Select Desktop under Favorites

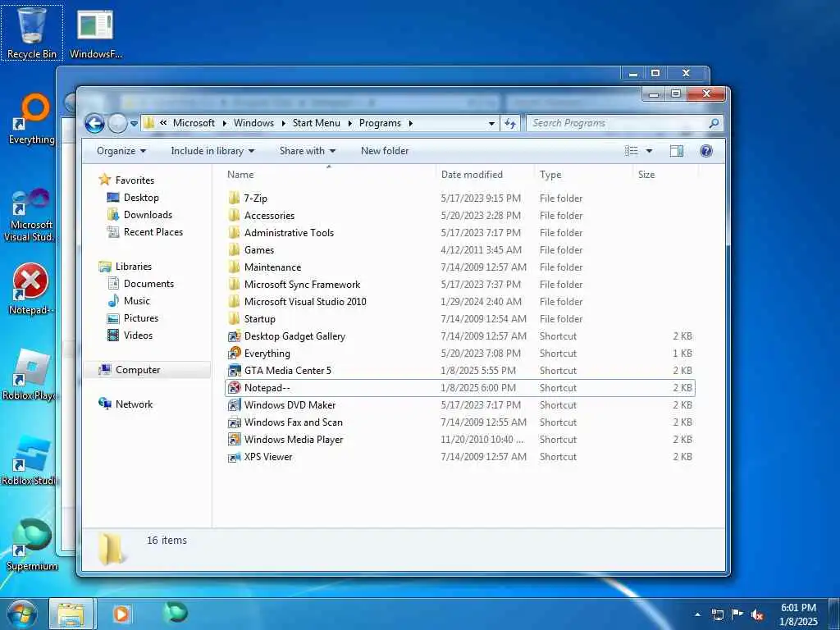[141, 198]
